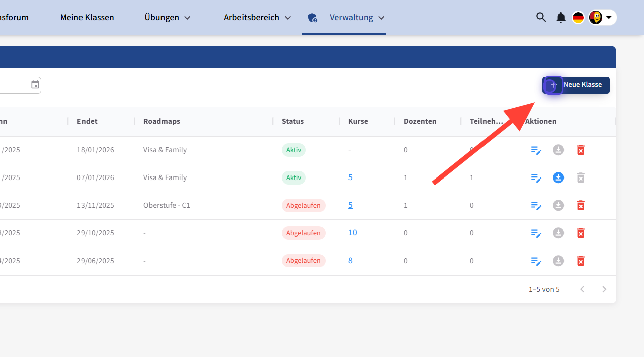Click the Neue Klasse button

(576, 85)
